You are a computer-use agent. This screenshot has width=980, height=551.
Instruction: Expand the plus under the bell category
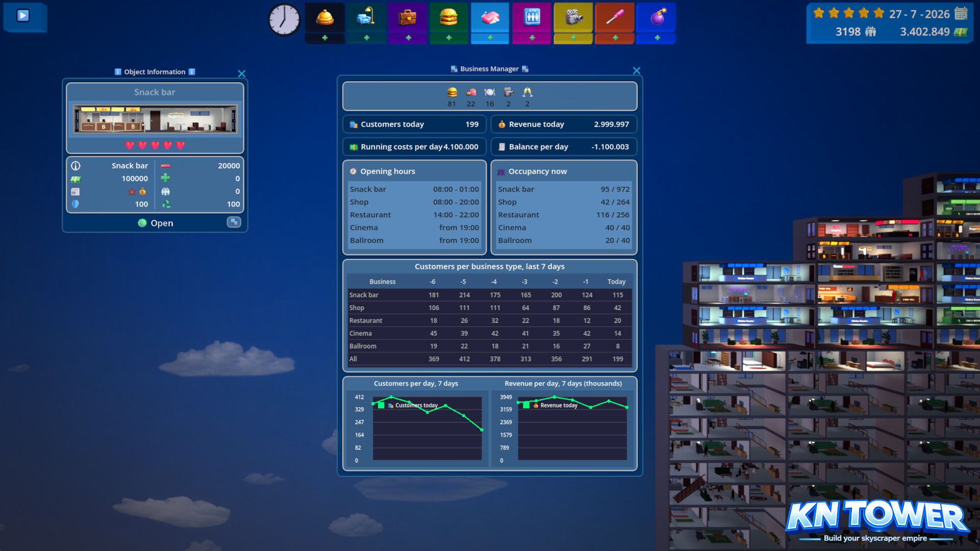pos(325,38)
